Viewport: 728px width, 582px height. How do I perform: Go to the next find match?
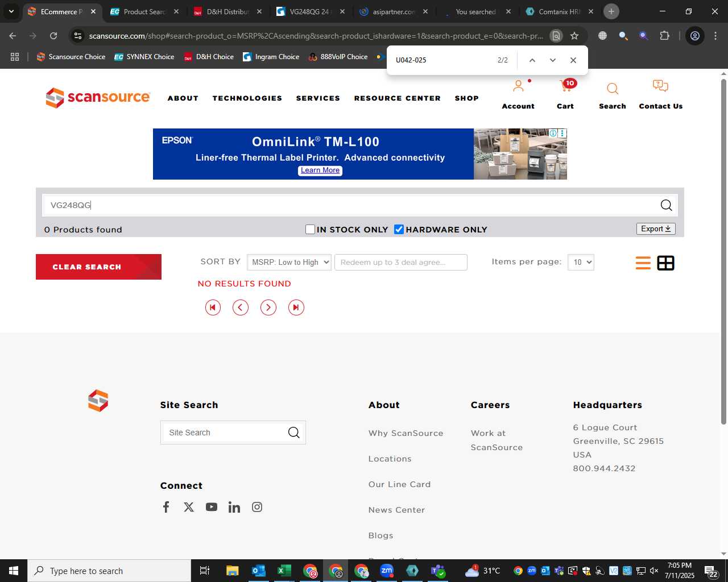(552, 60)
